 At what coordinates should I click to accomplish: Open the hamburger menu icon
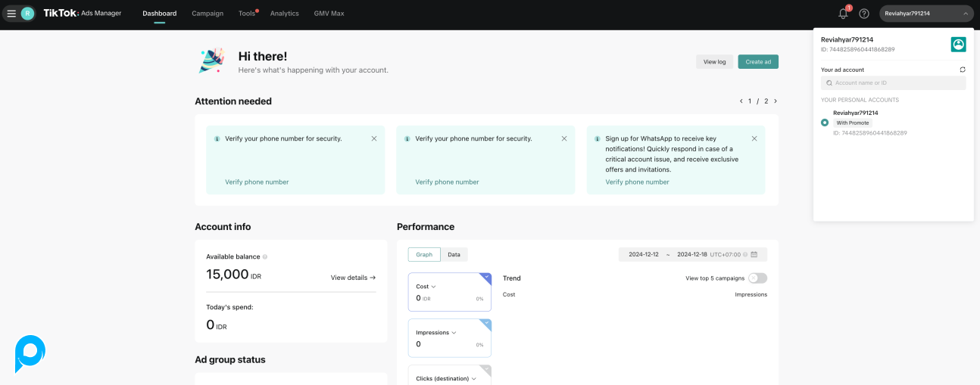11,14
